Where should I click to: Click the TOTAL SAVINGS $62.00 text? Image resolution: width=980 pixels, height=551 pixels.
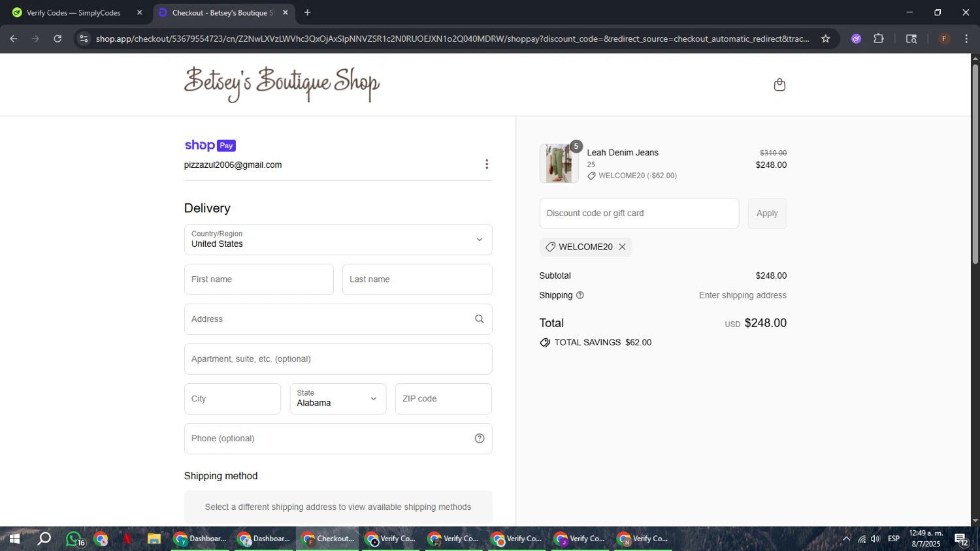coord(602,343)
